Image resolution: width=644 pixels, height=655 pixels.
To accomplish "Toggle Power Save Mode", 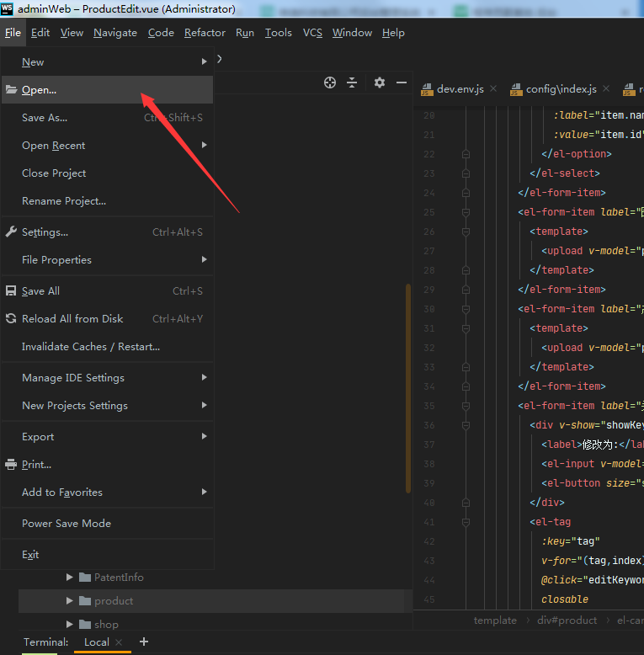I will tap(108, 523).
